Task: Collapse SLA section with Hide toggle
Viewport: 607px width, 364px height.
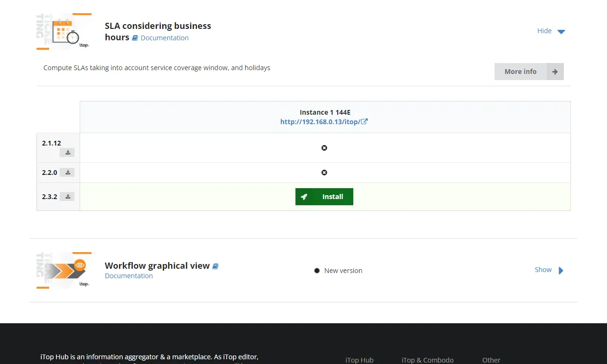Action: coord(551,31)
